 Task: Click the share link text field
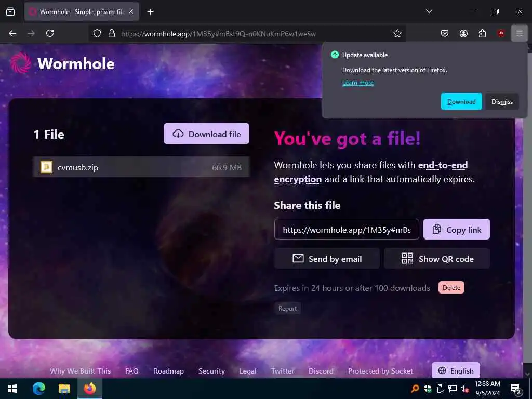pyautogui.click(x=347, y=229)
